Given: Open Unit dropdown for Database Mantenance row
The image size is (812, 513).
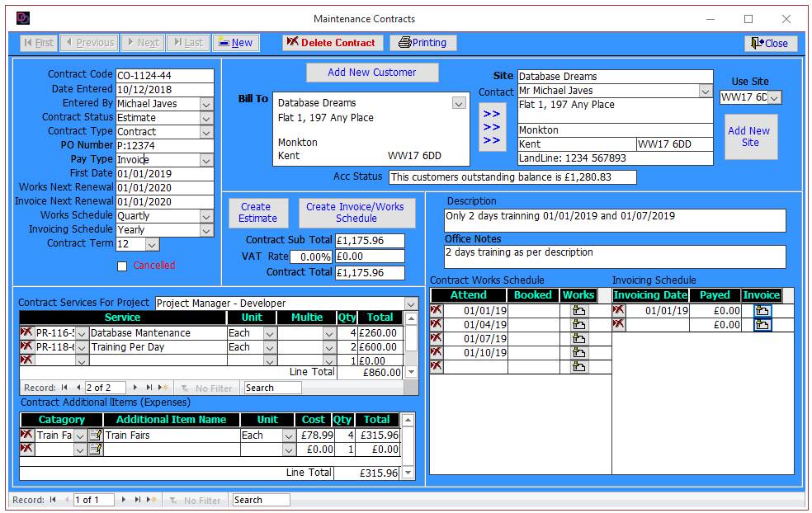Looking at the screenshot, I should click(x=269, y=333).
